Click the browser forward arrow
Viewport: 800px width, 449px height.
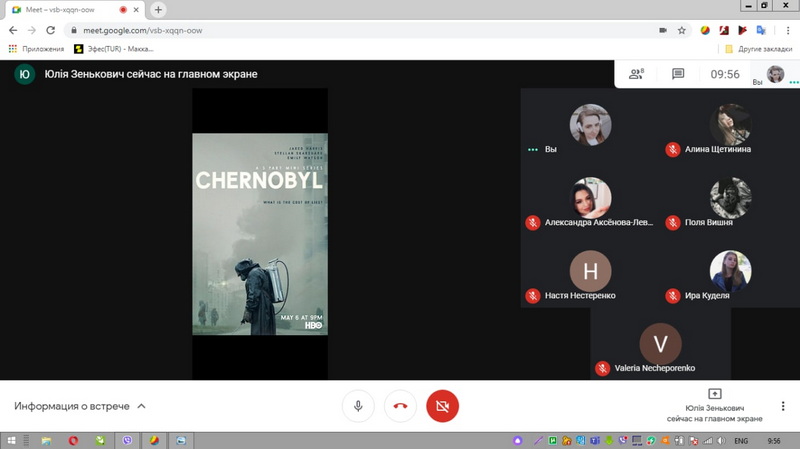(32, 30)
